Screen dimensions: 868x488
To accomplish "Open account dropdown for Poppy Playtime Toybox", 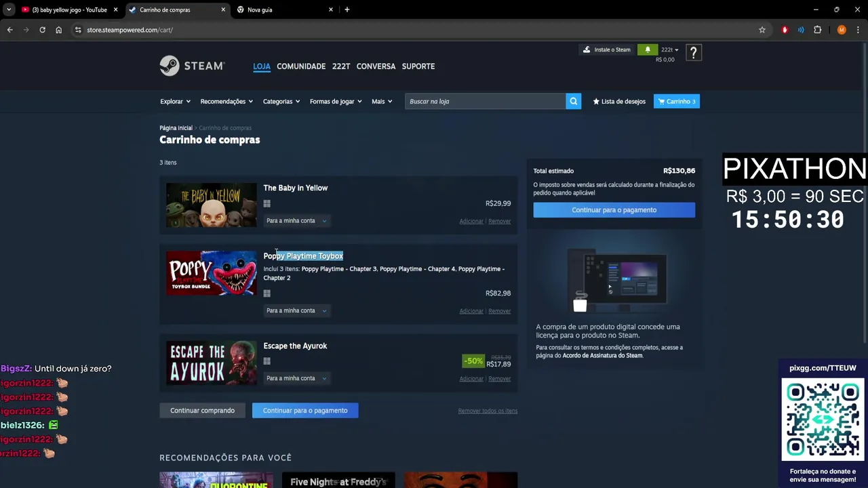I will [x=296, y=310].
